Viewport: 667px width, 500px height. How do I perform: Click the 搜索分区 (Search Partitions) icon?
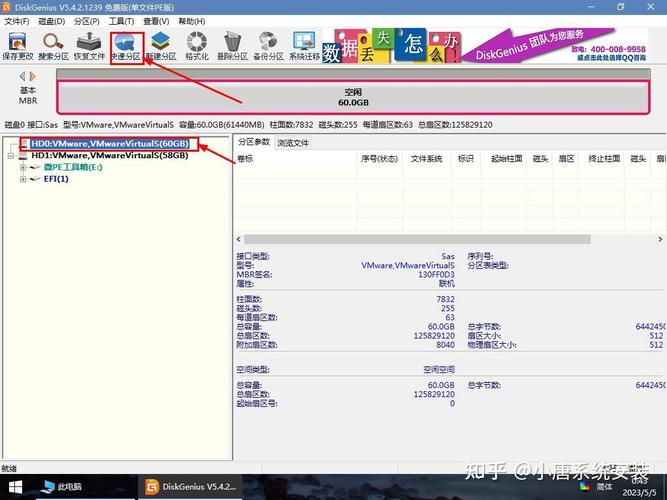[54, 46]
